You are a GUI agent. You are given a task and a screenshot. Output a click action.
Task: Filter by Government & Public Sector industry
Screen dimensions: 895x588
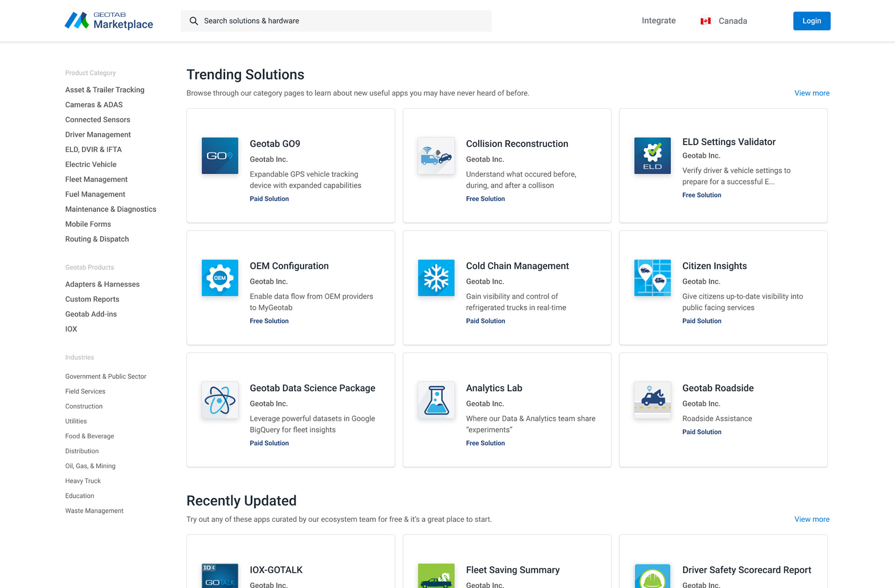pos(106,377)
